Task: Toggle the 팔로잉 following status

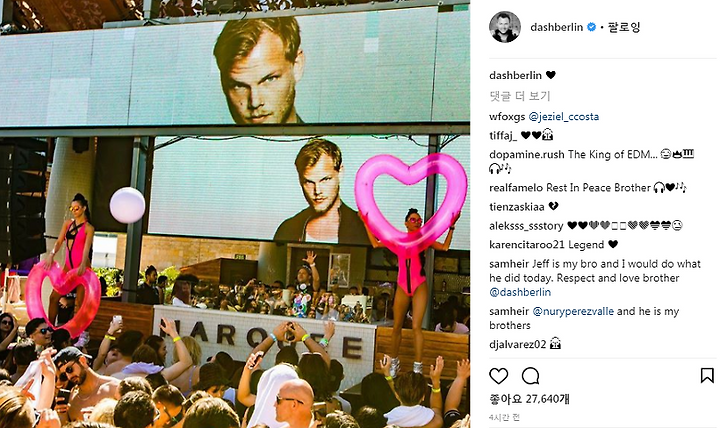Action: click(624, 27)
